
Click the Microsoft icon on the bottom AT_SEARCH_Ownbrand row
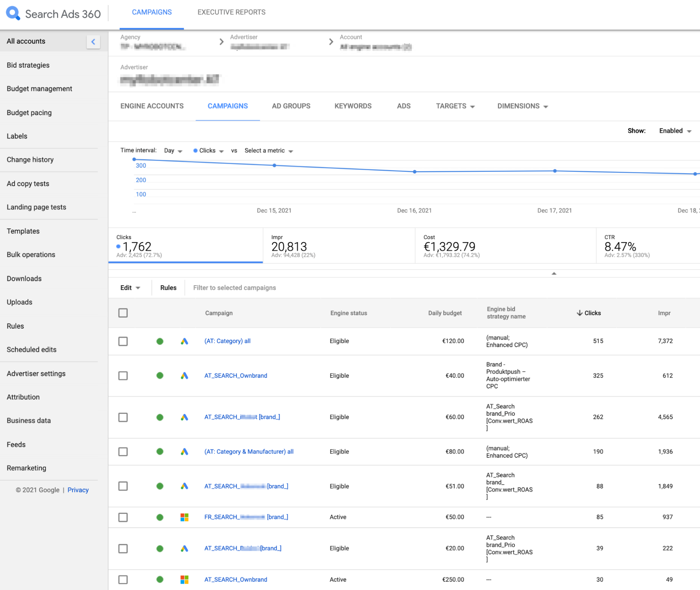pos(184,580)
